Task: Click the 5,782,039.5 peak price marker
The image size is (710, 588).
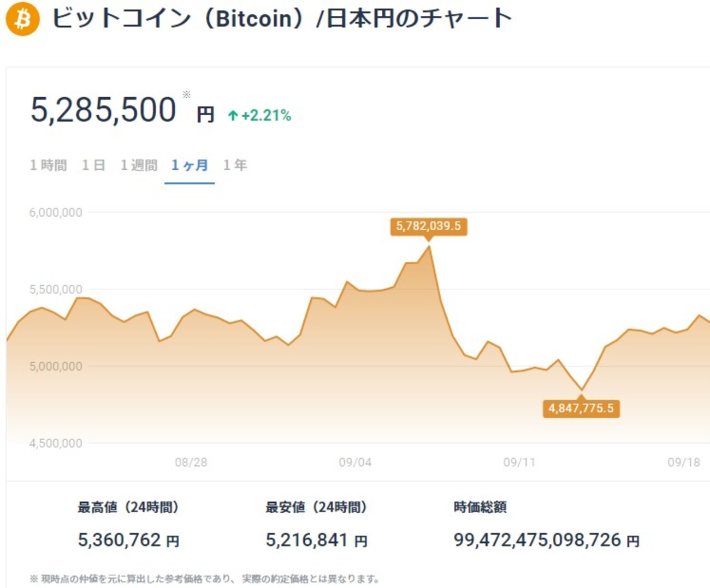Action: click(428, 226)
